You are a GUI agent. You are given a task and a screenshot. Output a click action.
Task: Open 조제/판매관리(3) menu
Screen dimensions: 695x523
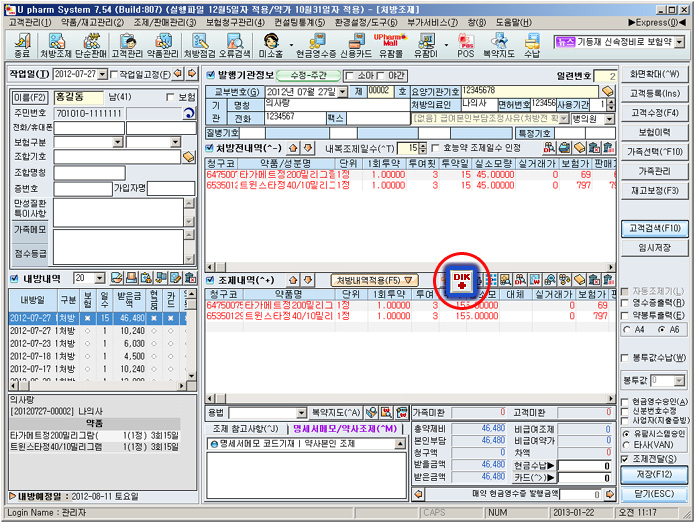tap(165, 22)
